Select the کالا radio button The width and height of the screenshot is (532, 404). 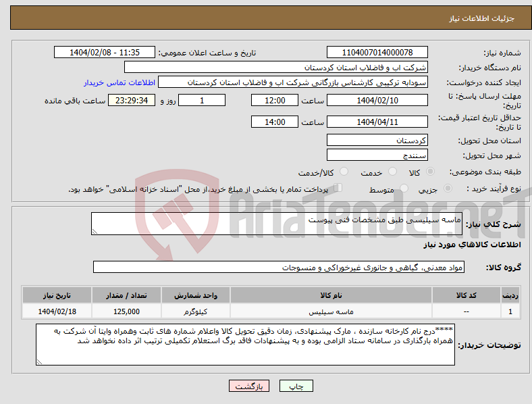tap(430, 172)
